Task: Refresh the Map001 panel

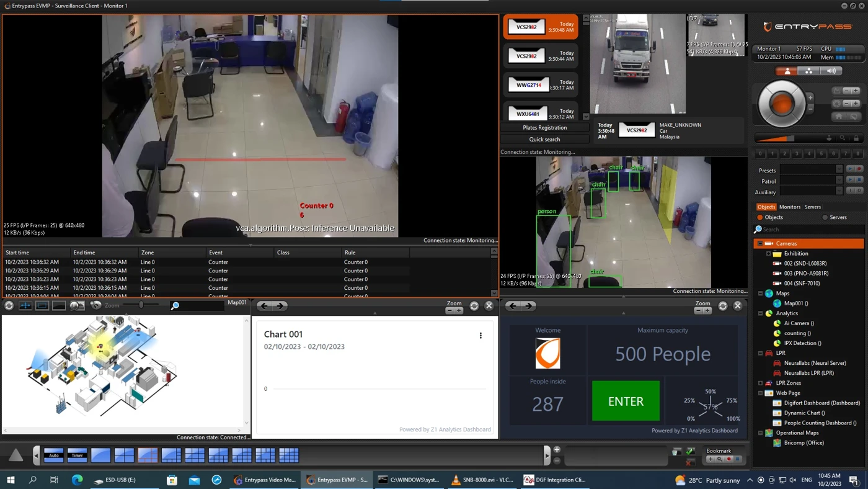Action: 9,305
